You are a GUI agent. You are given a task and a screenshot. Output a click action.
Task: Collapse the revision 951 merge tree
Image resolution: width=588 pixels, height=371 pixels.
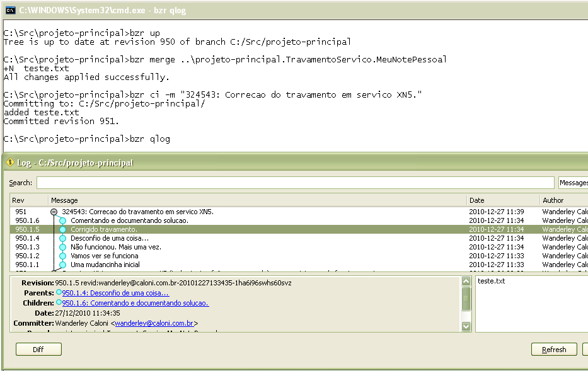coord(54,212)
